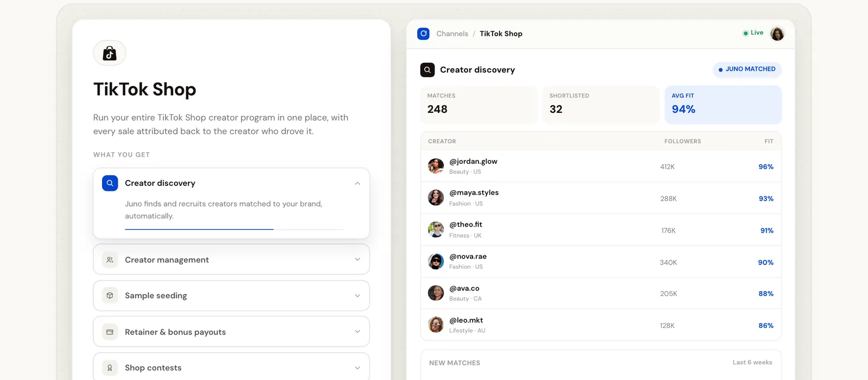Go to Channels breadcrumb link
The image size is (868, 380).
(452, 34)
